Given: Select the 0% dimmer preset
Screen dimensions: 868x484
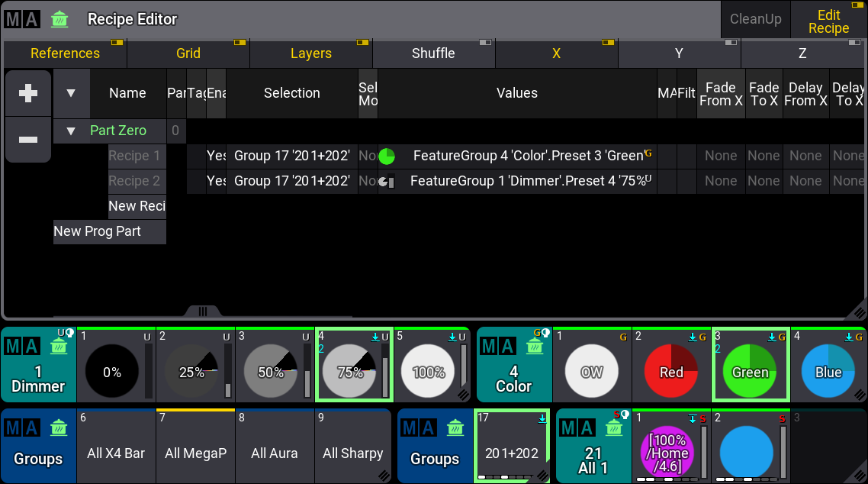Looking at the screenshot, I should pyautogui.click(x=112, y=372).
